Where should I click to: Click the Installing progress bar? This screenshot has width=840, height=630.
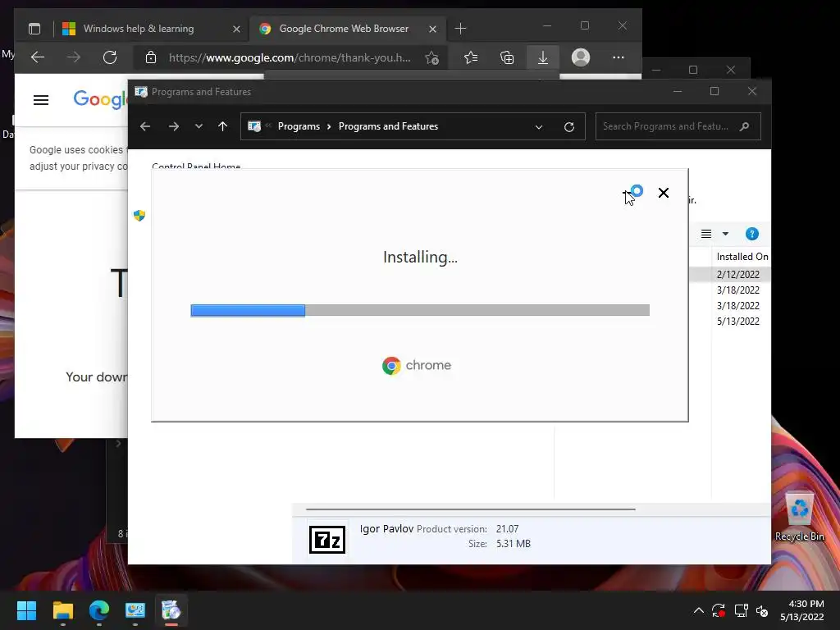420,310
